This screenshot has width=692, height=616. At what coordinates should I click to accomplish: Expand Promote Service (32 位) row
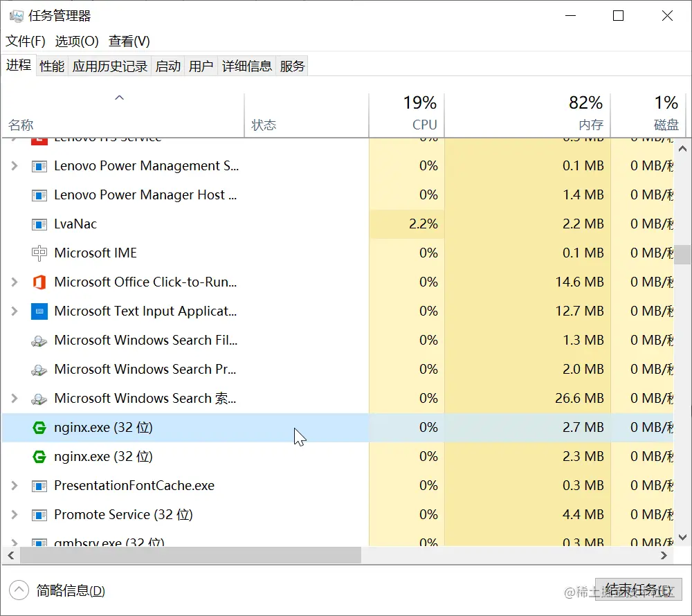(x=14, y=514)
